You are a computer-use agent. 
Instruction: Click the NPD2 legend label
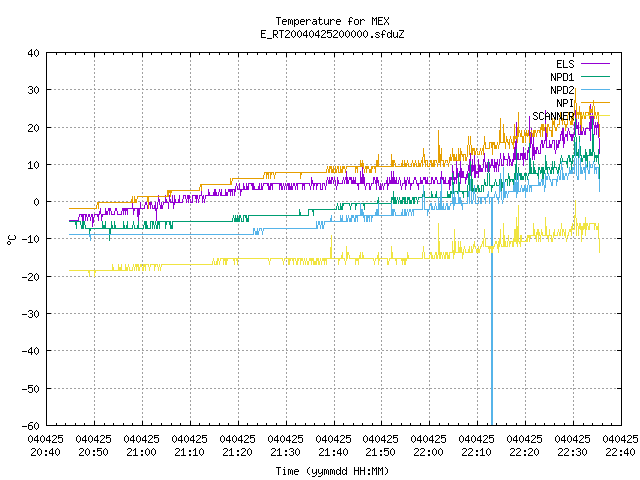[x=562, y=90]
